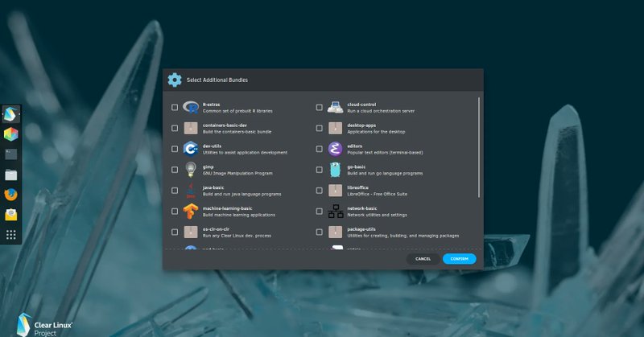Cancel the bundle selection dialog
This screenshot has height=337, width=644.
click(x=423, y=259)
